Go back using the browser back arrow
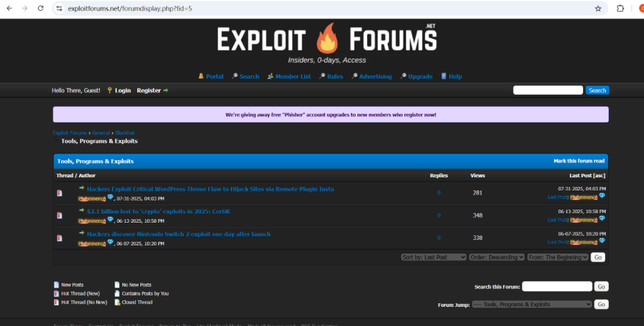This screenshot has height=326, width=644. click(9, 8)
